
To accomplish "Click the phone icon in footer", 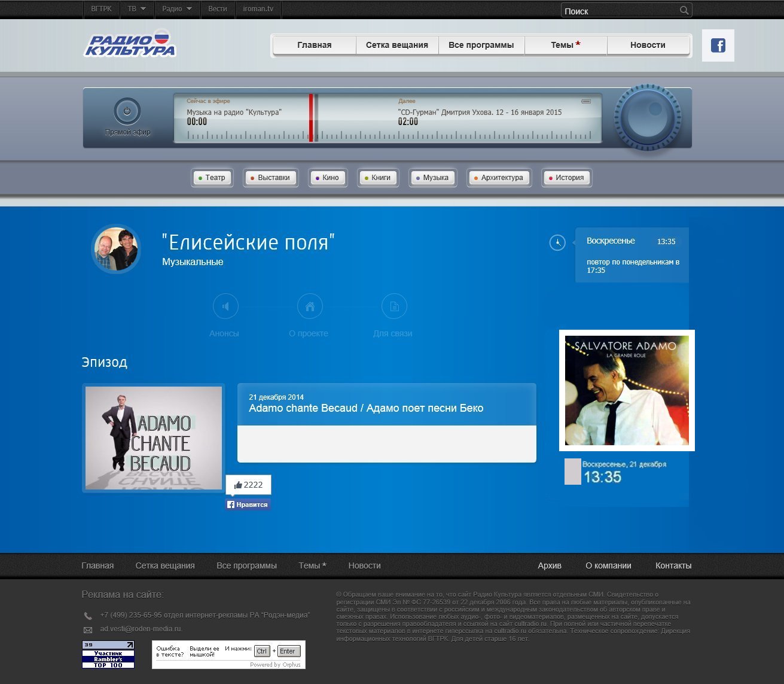I will pos(88,616).
